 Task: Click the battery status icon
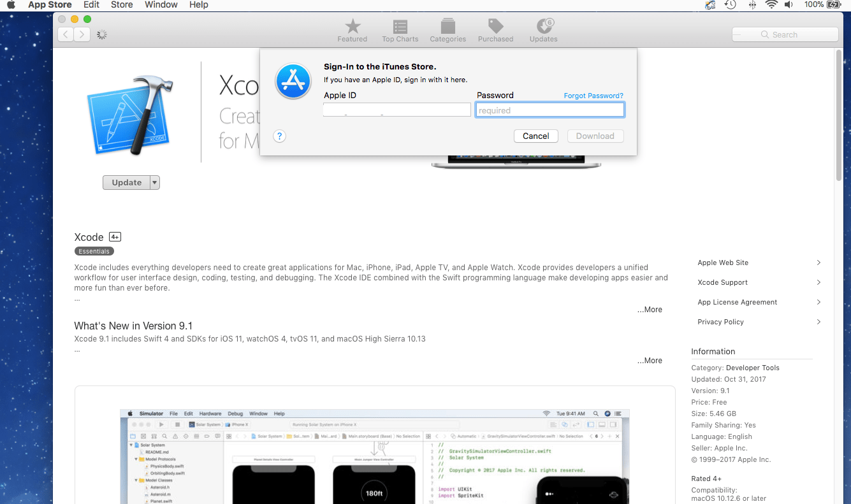(x=834, y=4)
